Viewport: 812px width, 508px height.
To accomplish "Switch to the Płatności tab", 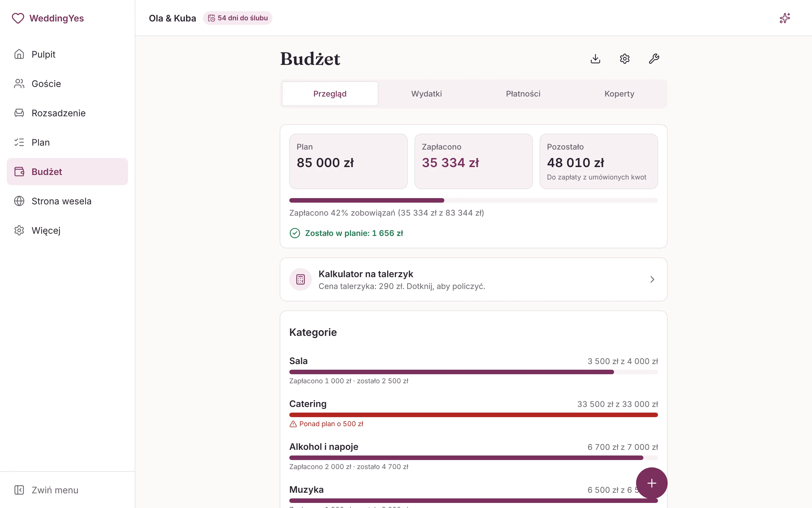I will pyautogui.click(x=523, y=94).
